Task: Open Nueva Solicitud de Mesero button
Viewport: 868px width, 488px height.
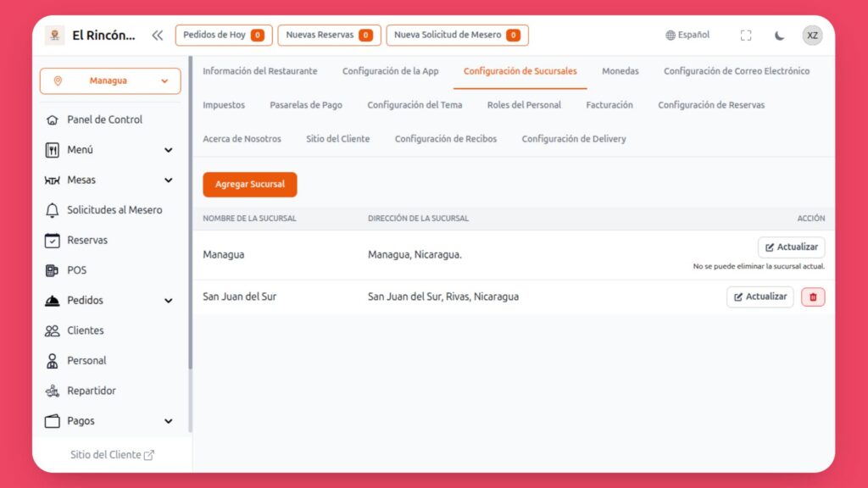Action: pyautogui.click(x=457, y=36)
